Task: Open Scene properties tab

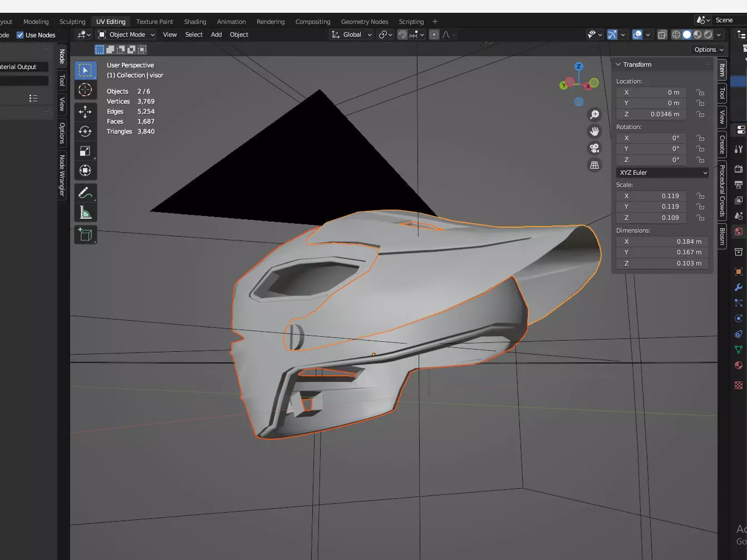Action: (x=739, y=216)
